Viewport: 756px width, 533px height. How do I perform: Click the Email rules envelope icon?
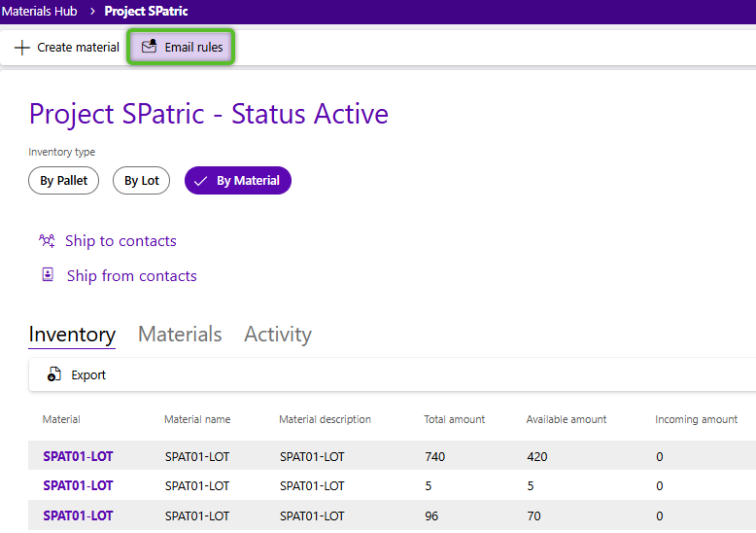[149, 47]
